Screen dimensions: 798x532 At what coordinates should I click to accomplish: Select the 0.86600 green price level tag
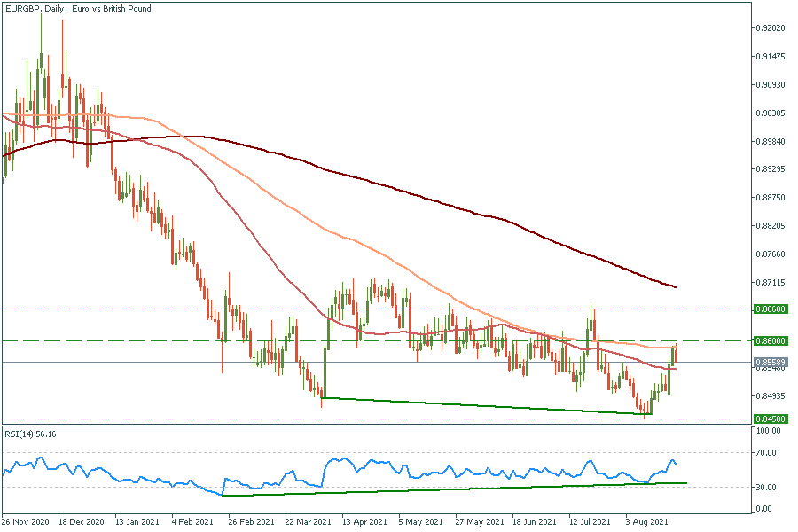[771, 309]
